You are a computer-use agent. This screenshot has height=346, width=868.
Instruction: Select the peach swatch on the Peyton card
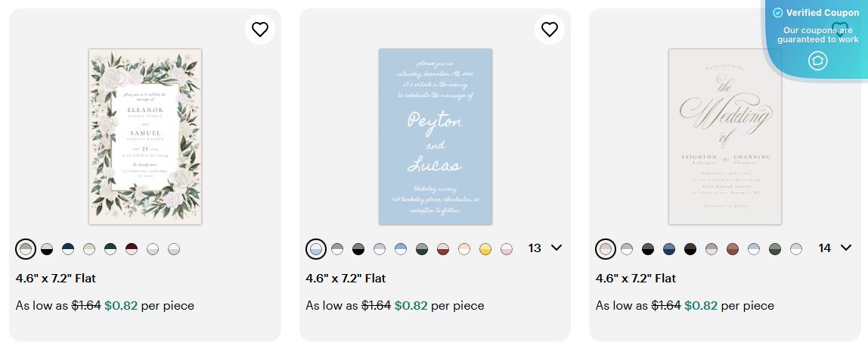click(x=464, y=248)
